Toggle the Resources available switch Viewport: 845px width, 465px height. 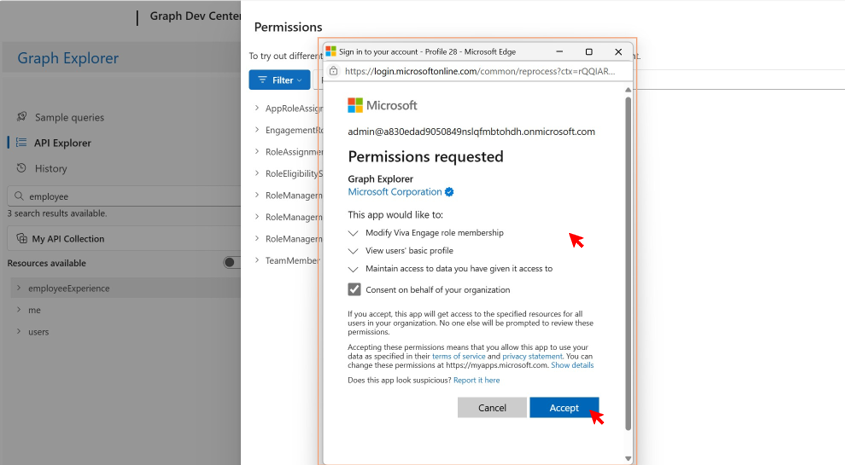[x=232, y=262]
